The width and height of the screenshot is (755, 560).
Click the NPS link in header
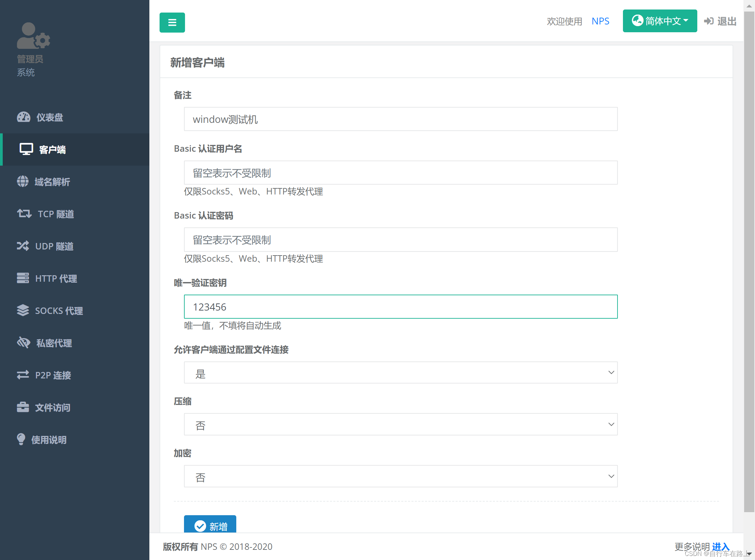pos(600,21)
